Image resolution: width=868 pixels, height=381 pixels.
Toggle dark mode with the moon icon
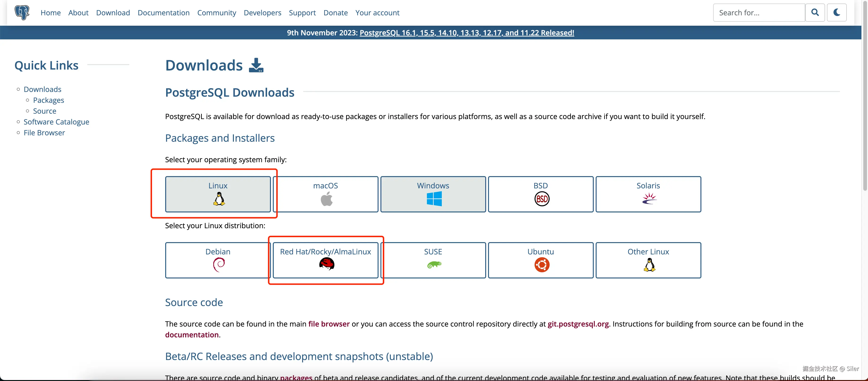(x=837, y=12)
